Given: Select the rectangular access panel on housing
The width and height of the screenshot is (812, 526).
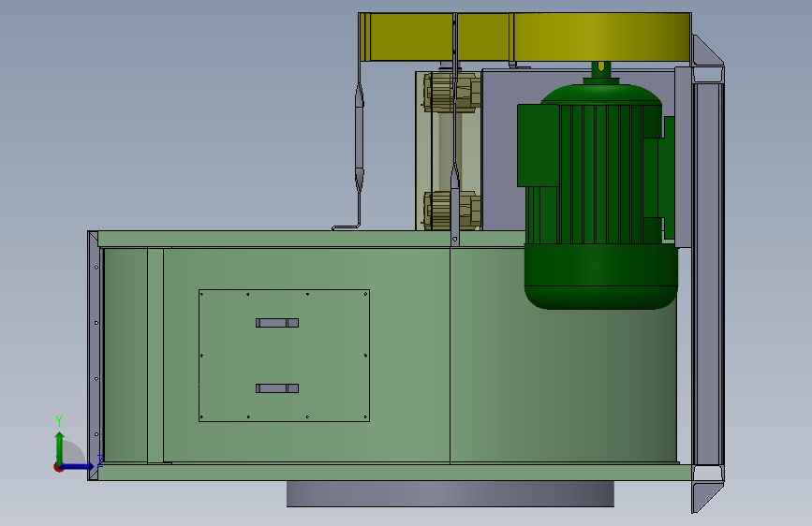Looking at the screenshot, I should point(284,356).
